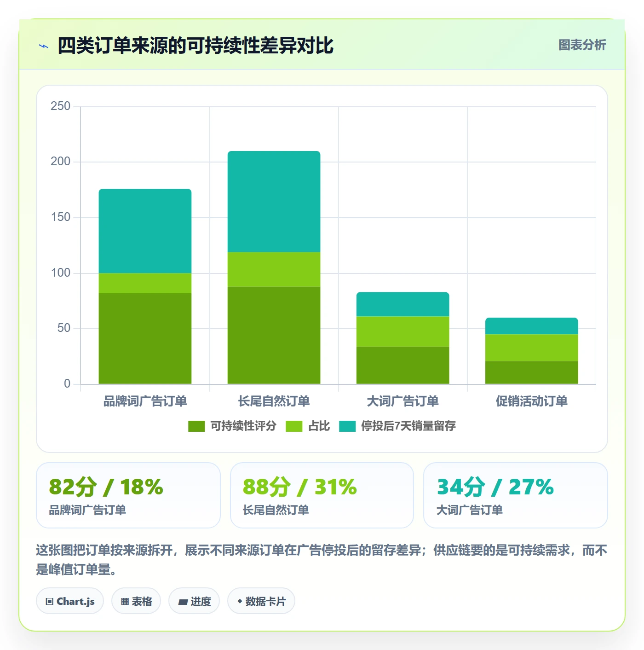The image size is (644, 650).
Task: Click the grid icon in 表格 chip
Action: point(125,602)
